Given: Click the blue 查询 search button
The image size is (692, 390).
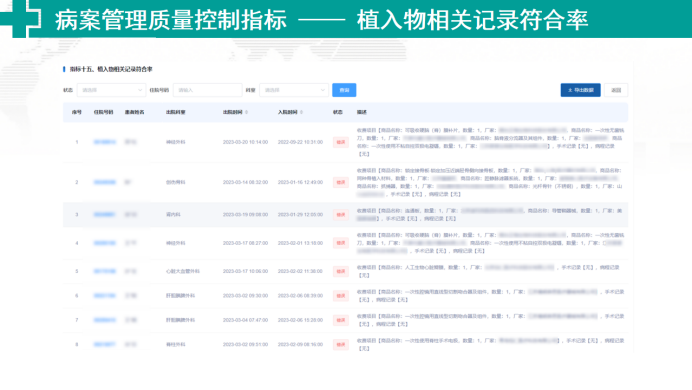Looking at the screenshot, I should tap(344, 90).
